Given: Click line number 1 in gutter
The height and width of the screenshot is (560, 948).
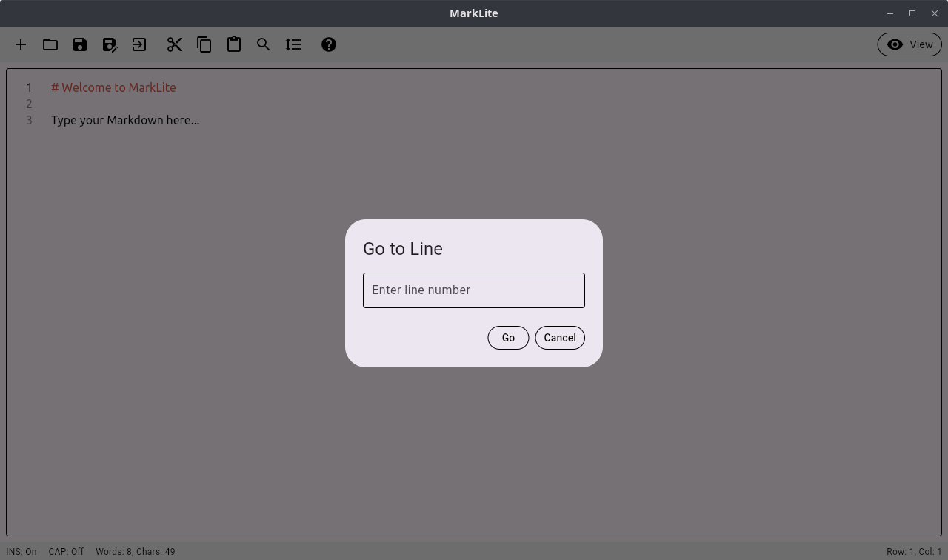Looking at the screenshot, I should coord(29,87).
